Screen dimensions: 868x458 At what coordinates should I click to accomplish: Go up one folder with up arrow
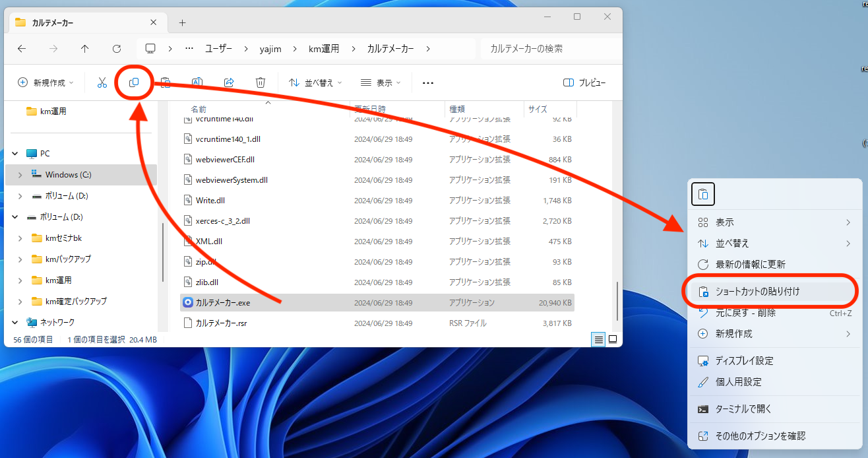coord(84,49)
